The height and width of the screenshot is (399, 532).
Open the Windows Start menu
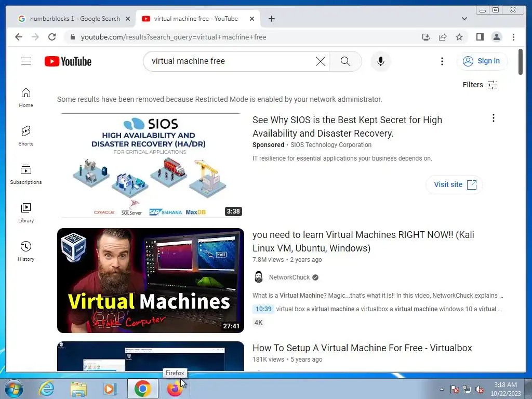14,389
